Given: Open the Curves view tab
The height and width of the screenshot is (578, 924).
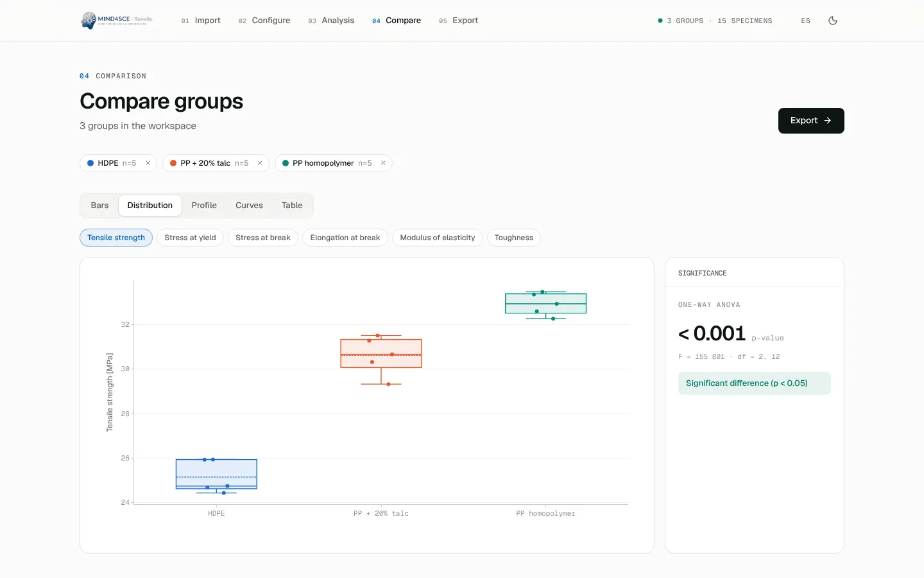Looking at the screenshot, I should click(x=249, y=206).
